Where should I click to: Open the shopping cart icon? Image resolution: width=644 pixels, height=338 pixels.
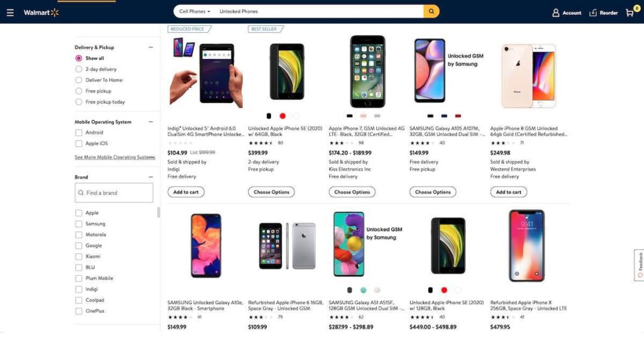pyautogui.click(x=630, y=13)
